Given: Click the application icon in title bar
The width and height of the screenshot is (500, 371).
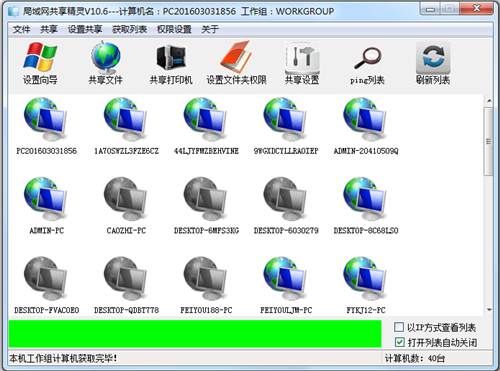Looking at the screenshot, I should click(14, 11).
